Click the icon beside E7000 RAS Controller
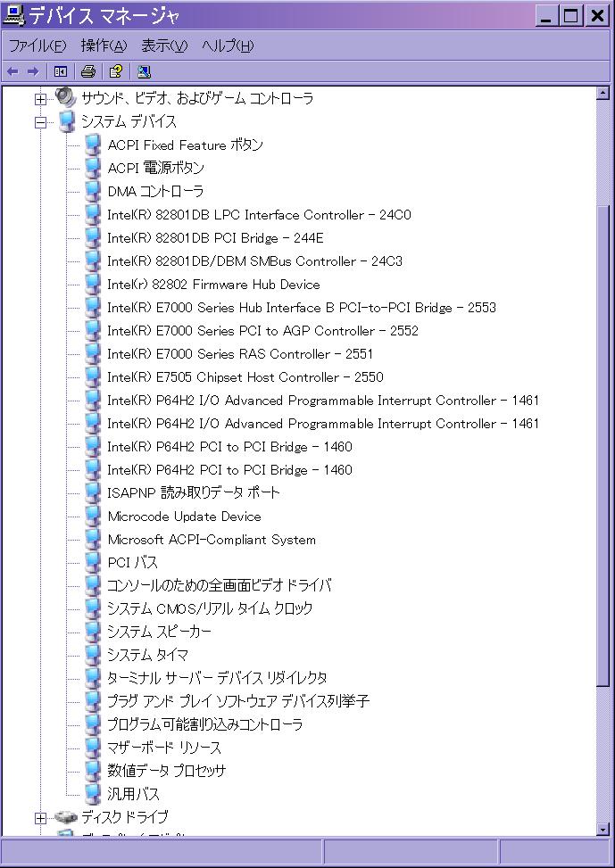 pos(92,354)
